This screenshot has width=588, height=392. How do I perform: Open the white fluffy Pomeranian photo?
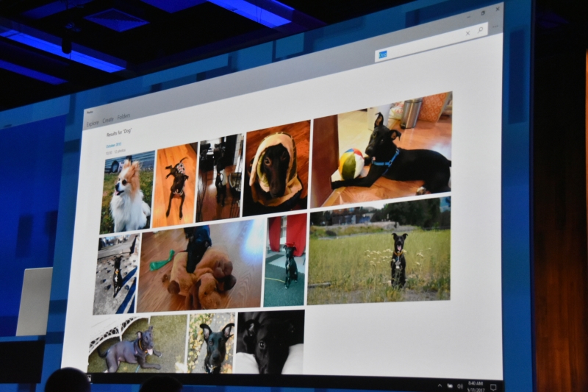click(x=127, y=192)
